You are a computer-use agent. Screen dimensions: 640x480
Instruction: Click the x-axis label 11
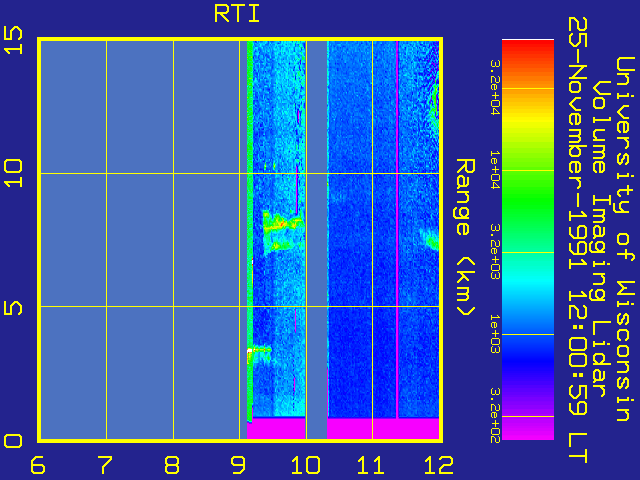pyautogui.click(x=371, y=465)
